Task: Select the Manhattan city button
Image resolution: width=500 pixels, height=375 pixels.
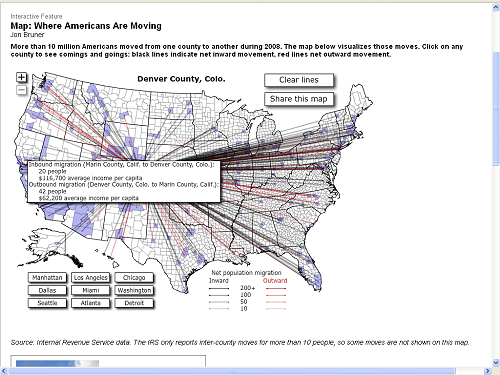Action: pos(47,278)
